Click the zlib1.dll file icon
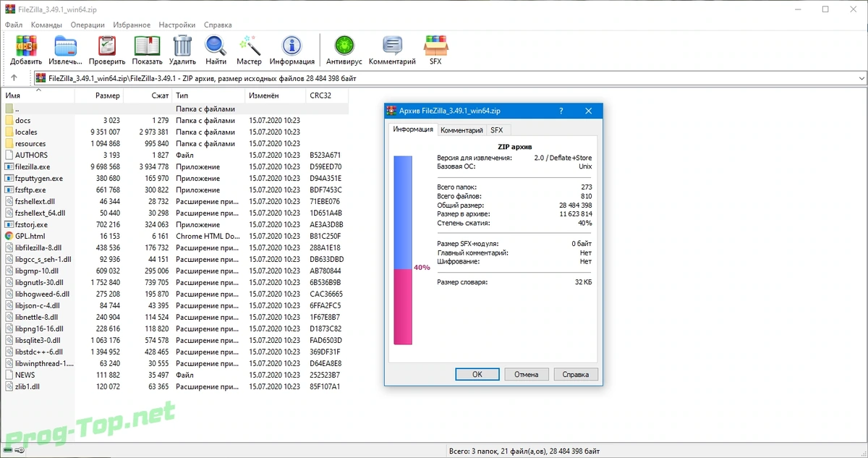868x458 pixels. [9, 386]
